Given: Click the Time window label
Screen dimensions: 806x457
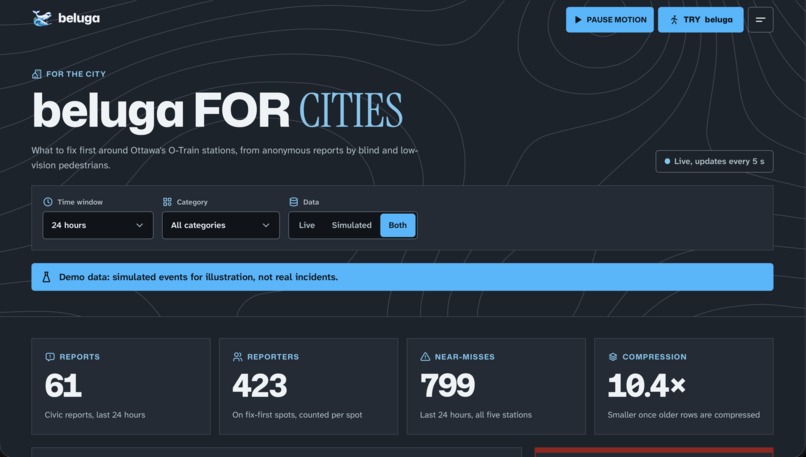Looking at the screenshot, I should click(80, 202).
